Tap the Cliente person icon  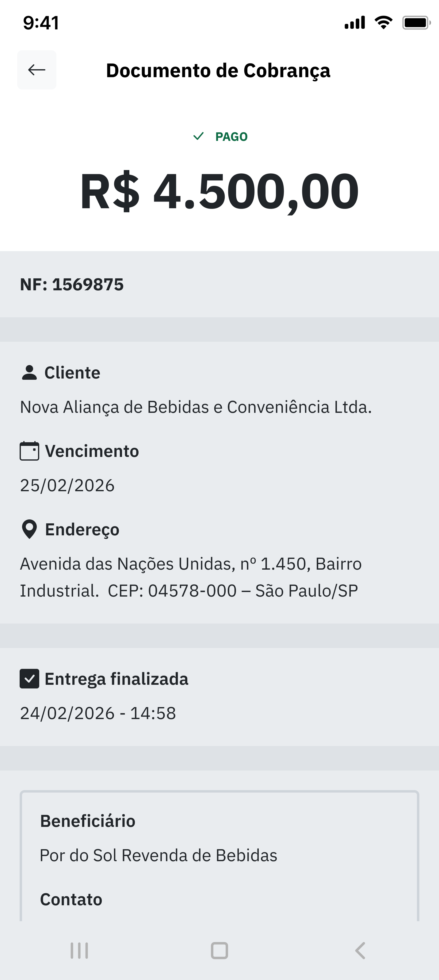(x=29, y=372)
